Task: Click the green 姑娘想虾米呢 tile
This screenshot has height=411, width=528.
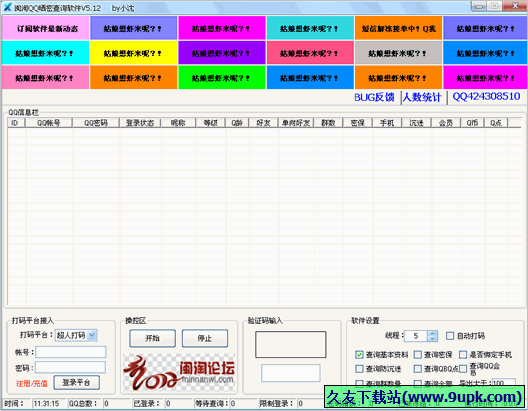Action: click(222, 77)
